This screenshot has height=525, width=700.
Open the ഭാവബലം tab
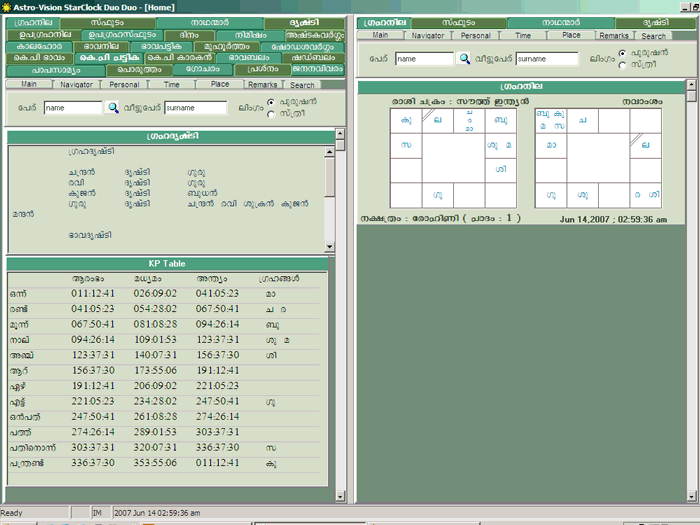pyautogui.click(x=249, y=58)
